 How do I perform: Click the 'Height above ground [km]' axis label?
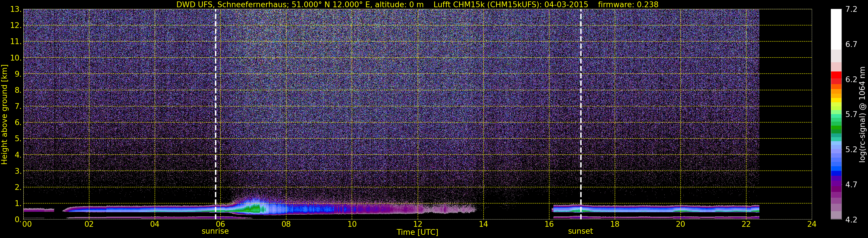click(4, 114)
